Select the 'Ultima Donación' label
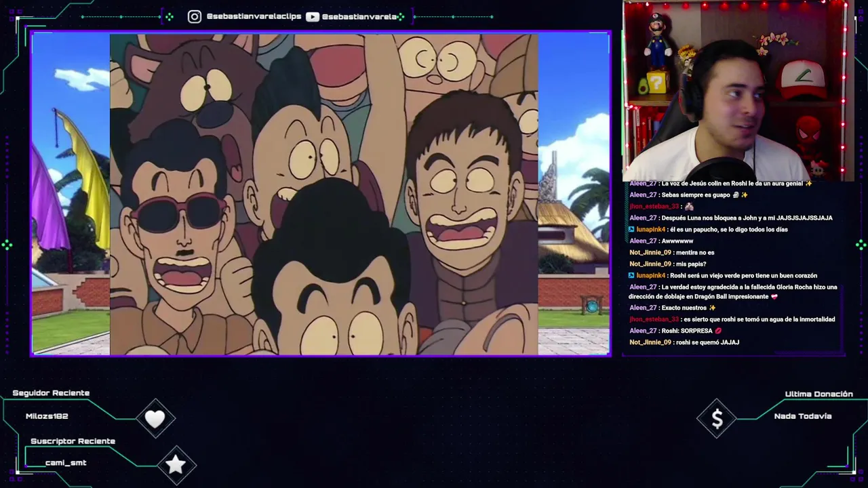Image resolution: width=868 pixels, height=488 pixels. (x=818, y=394)
